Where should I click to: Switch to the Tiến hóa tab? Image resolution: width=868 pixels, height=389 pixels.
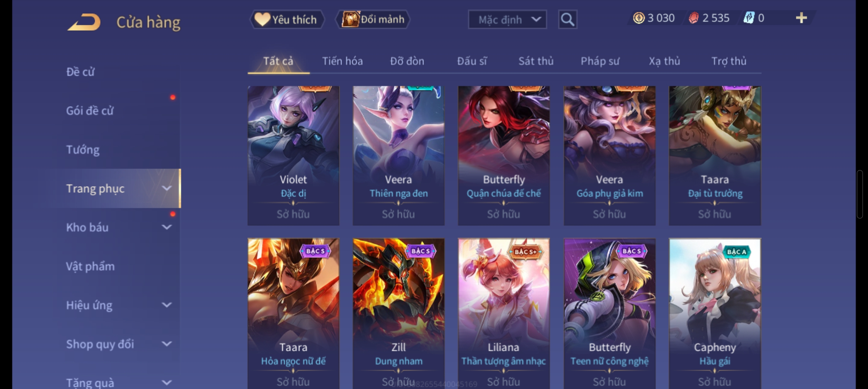[x=342, y=61]
